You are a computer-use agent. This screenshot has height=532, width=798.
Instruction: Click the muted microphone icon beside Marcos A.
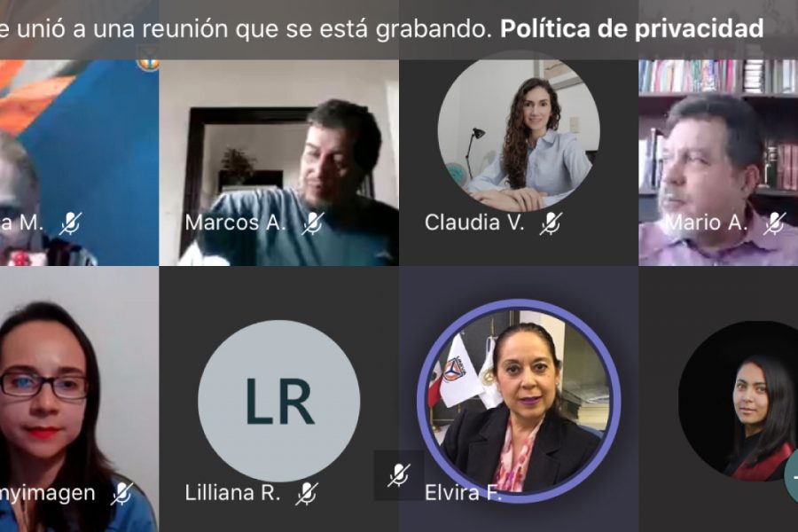312,223
